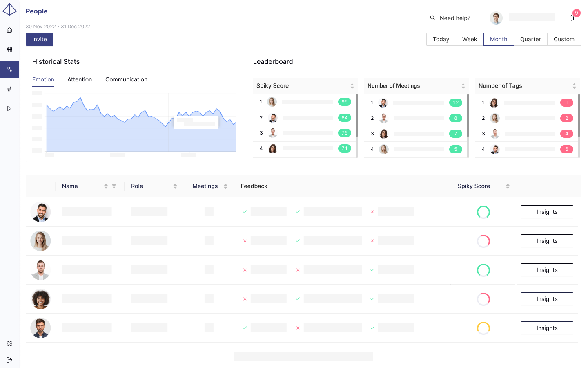This screenshot has height=368, width=588.
Task: Select the People icon in sidebar
Action: [x=9, y=70]
